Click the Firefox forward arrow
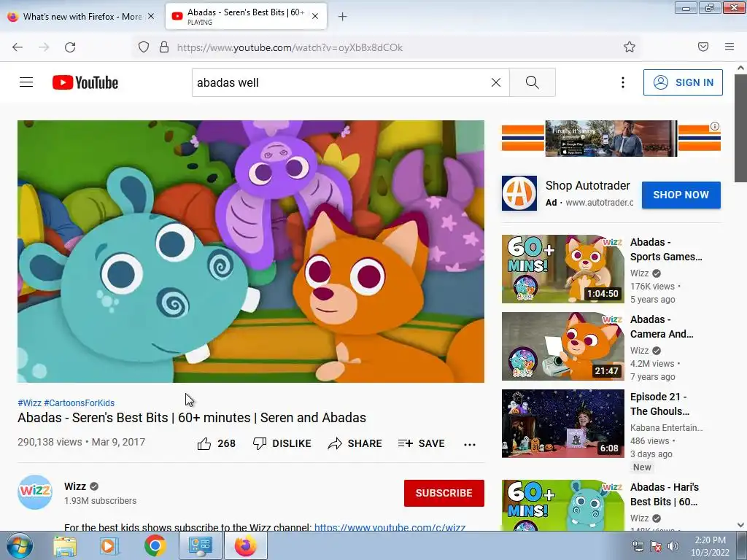 (x=44, y=47)
